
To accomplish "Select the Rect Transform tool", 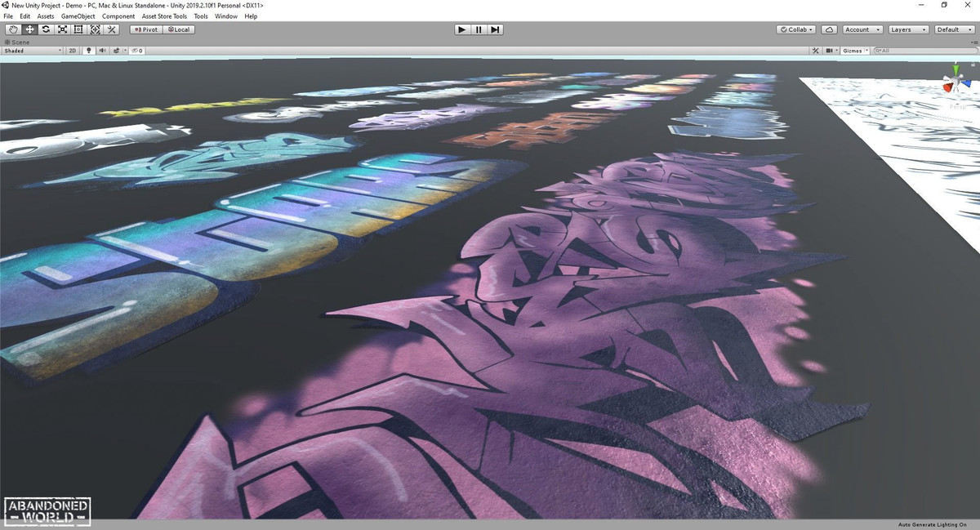I will 78,29.
